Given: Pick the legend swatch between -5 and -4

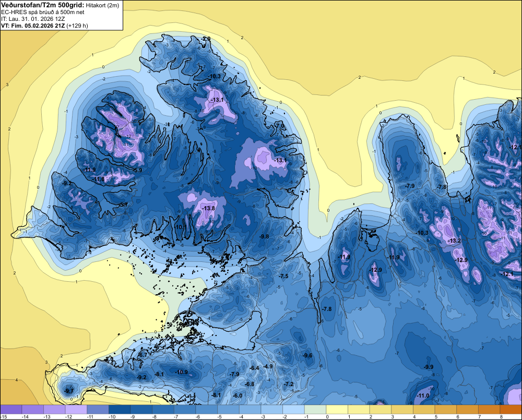Looking at the screenshot, I should (229, 410).
